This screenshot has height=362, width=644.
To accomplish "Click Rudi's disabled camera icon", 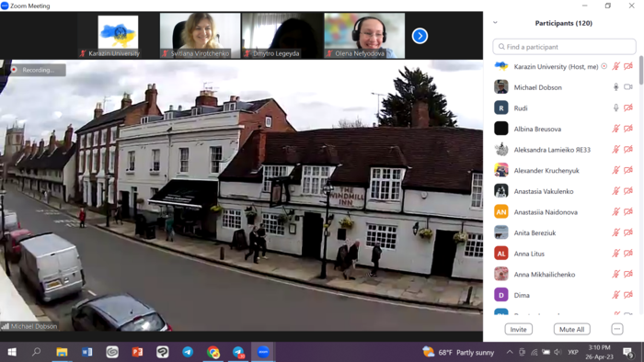I will coord(628,107).
